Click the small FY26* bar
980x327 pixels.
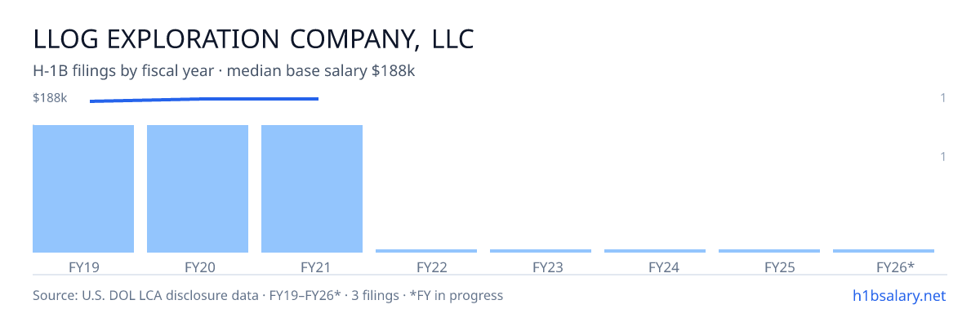[884, 251]
